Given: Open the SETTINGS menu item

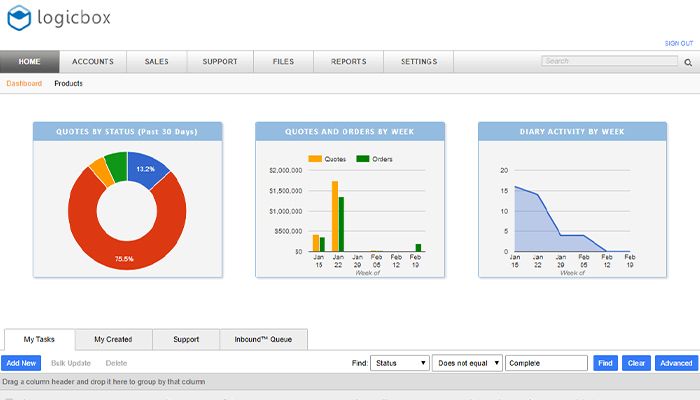Looking at the screenshot, I should 419,62.
